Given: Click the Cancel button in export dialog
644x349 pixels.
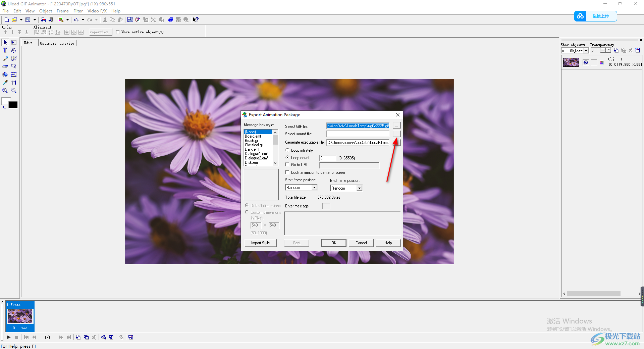Looking at the screenshot, I should point(361,243).
